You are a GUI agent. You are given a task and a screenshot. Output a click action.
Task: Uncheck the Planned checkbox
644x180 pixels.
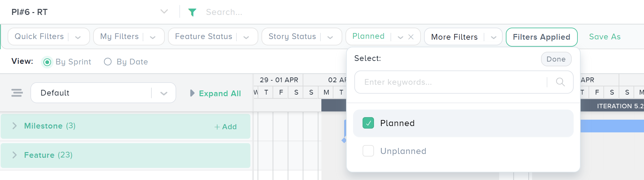(x=368, y=123)
